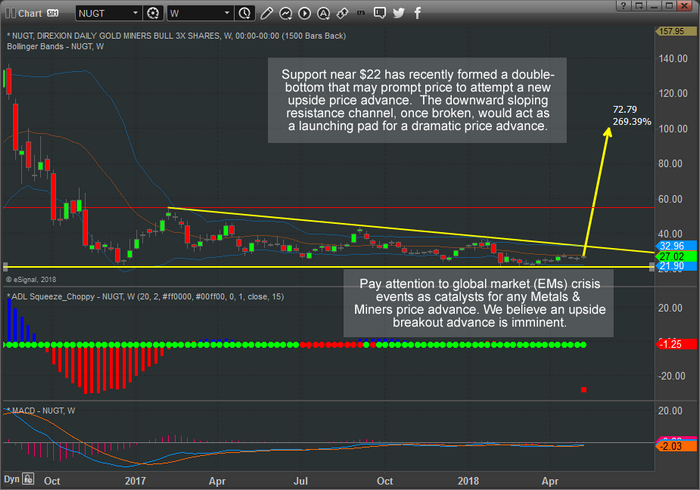Toggle the SIM paper trading badge

[53, 13]
